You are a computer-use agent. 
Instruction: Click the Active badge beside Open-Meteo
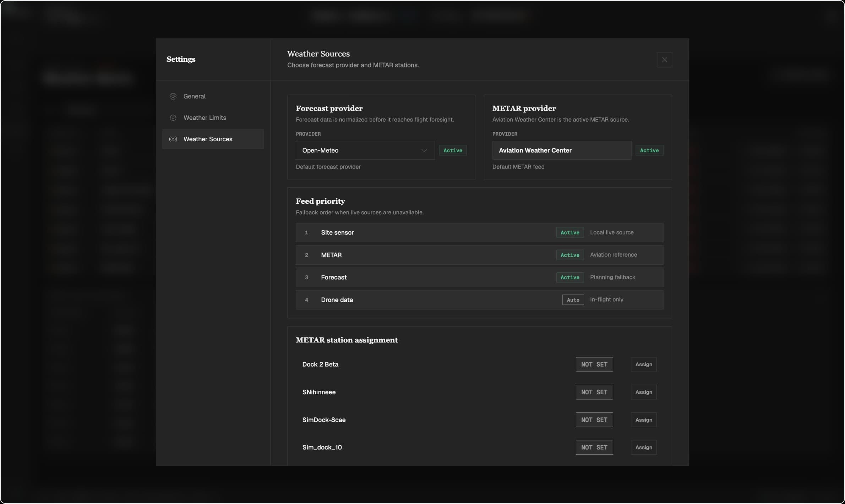(453, 150)
